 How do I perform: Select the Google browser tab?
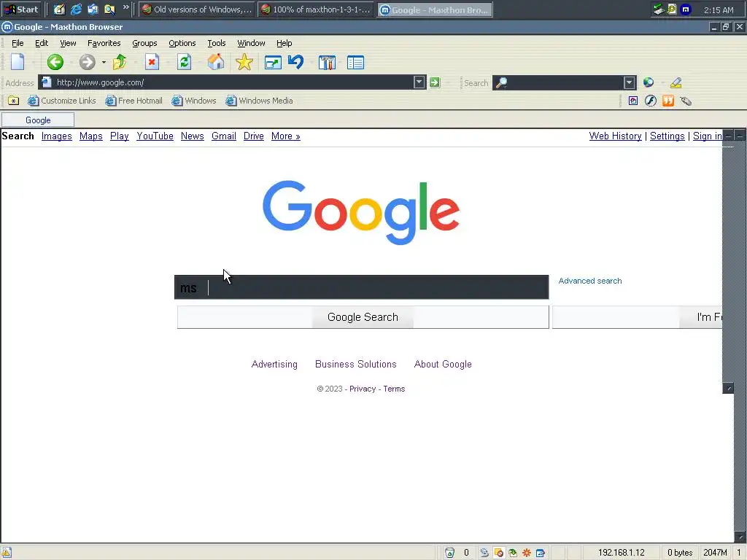point(38,120)
